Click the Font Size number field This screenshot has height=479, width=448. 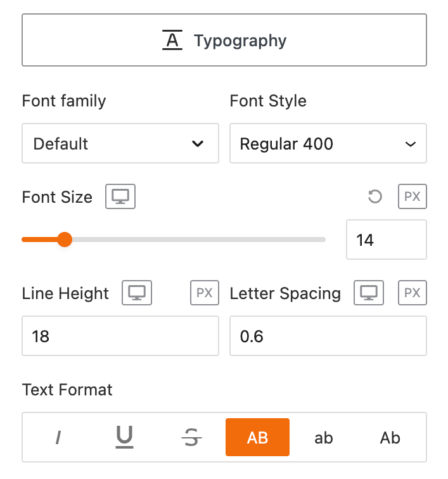(386, 240)
